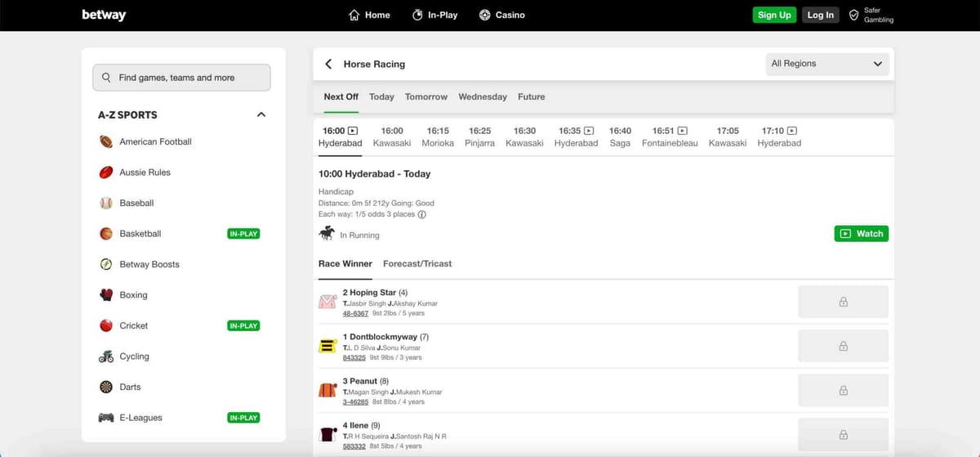
Task: Open the Casino link in top navigation
Action: pos(501,15)
